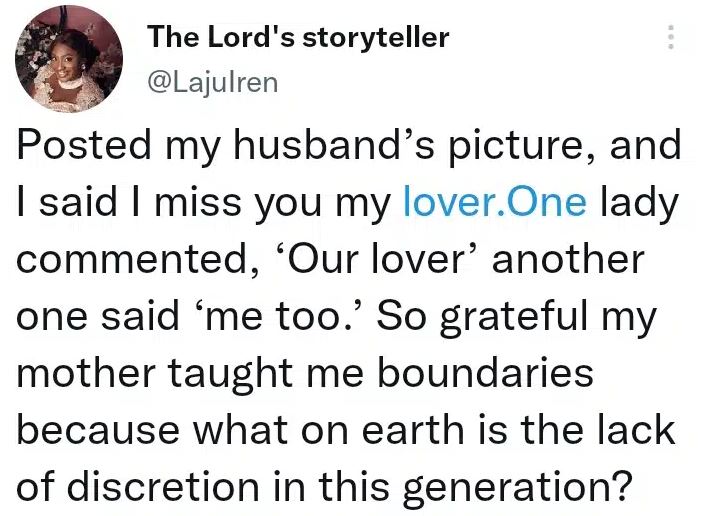Click the word 'picture,' in the tweet
Screen dimensions: 704x516
coord(526,146)
